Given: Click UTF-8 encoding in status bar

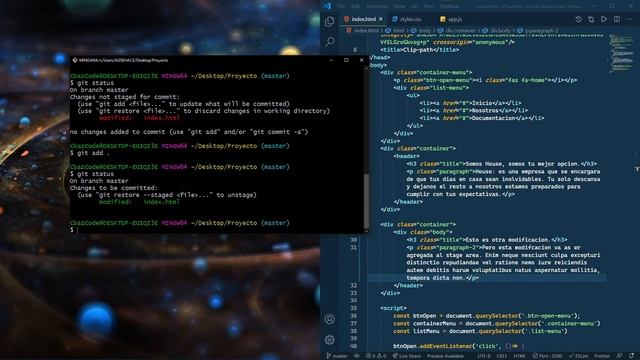Looking at the screenshot, I should [x=484, y=356].
